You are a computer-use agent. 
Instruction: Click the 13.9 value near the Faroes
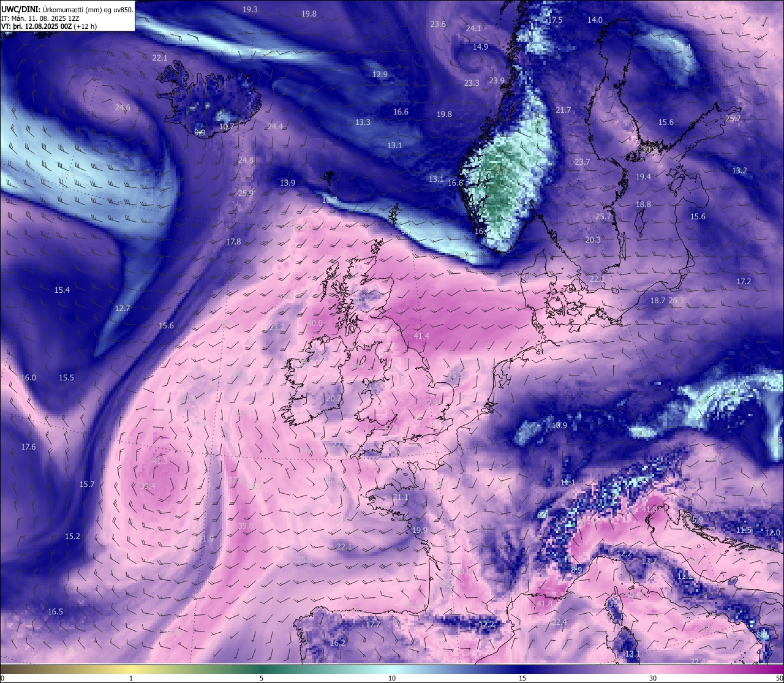pos(287,183)
